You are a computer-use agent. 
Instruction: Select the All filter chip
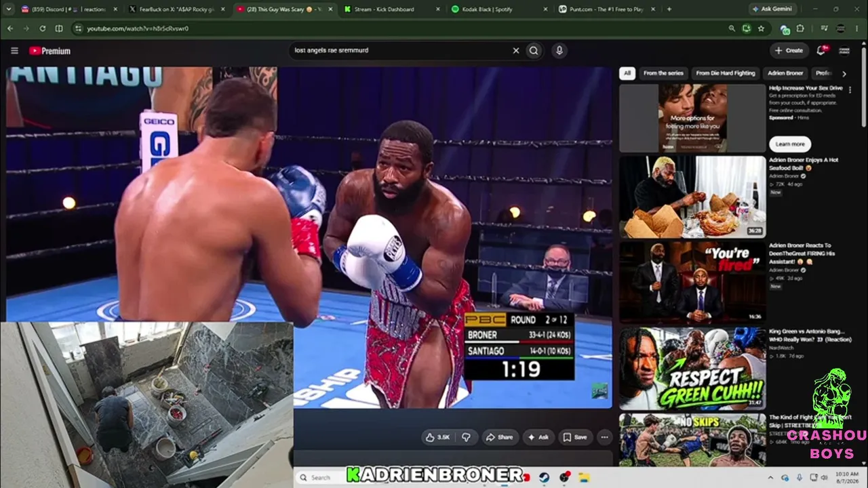627,73
